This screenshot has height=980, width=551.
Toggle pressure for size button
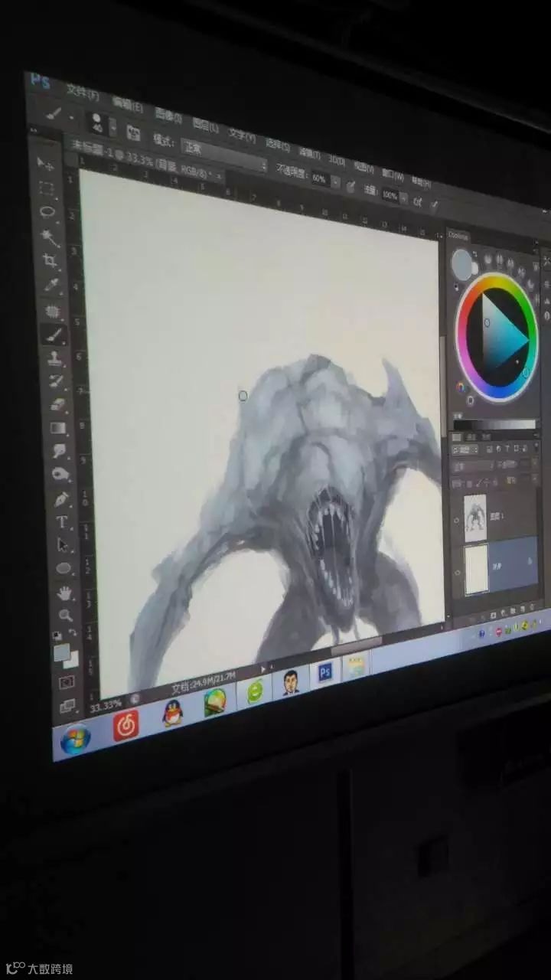tap(434, 205)
